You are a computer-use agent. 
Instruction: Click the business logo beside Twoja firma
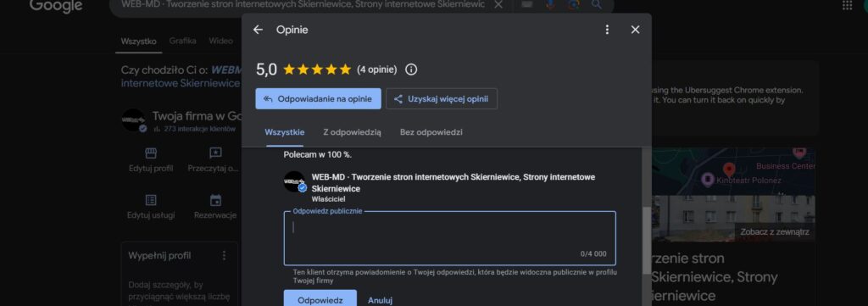tap(134, 120)
